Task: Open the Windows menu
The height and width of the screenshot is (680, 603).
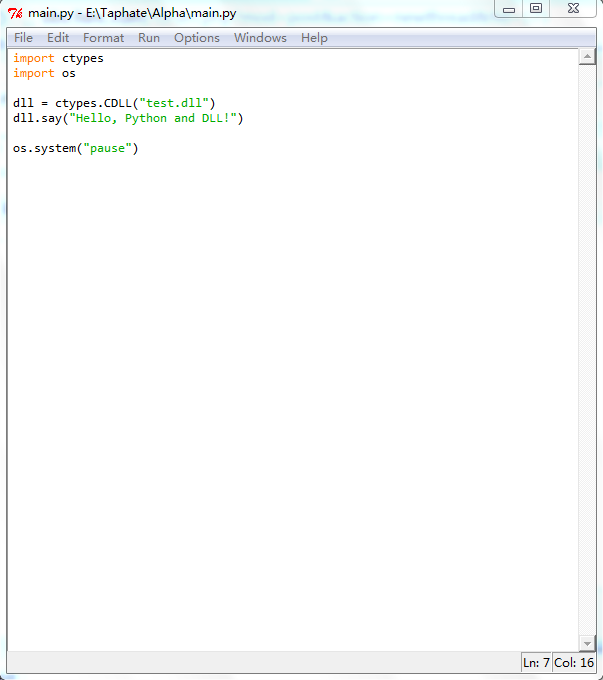Action: pyautogui.click(x=260, y=38)
